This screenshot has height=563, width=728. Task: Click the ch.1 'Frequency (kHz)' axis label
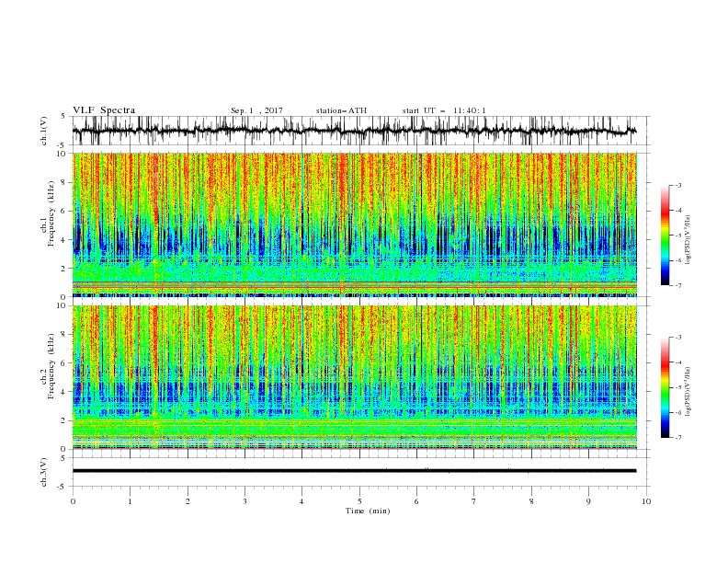51,212
